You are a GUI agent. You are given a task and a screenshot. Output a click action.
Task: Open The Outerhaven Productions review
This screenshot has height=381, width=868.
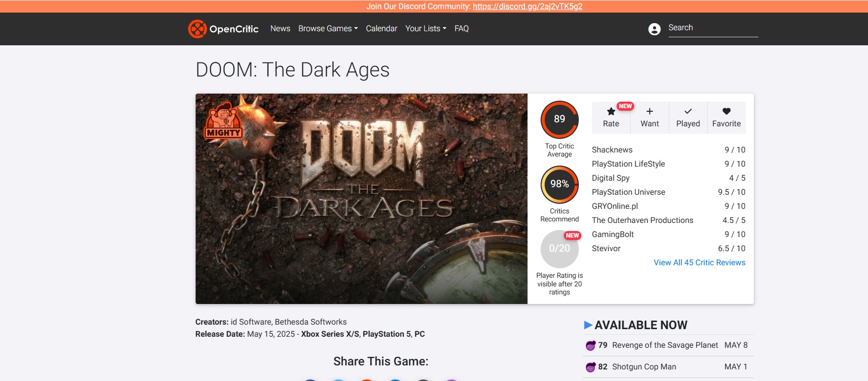642,220
